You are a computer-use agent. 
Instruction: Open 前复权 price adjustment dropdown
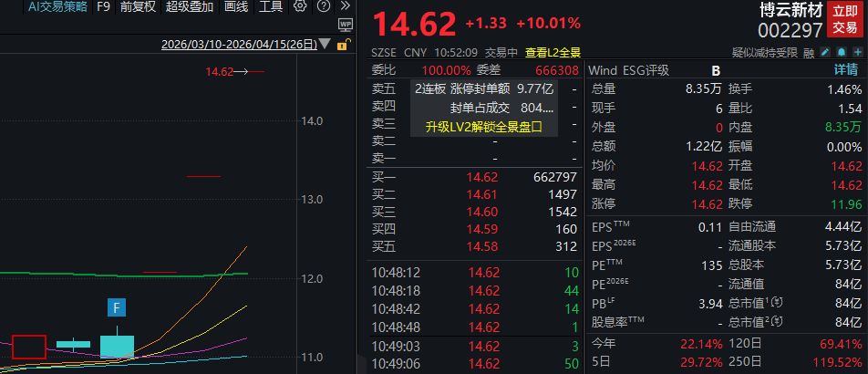tap(138, 6)
